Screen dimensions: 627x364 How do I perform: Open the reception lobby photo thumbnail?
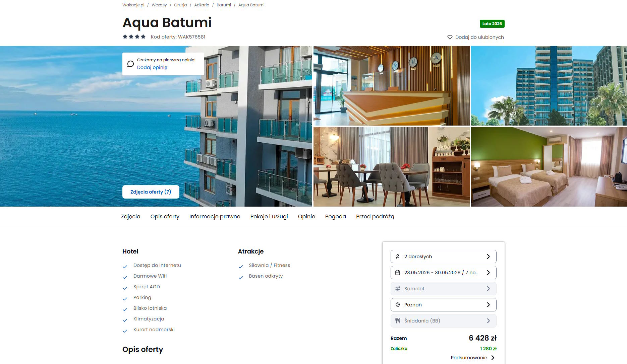391,86
